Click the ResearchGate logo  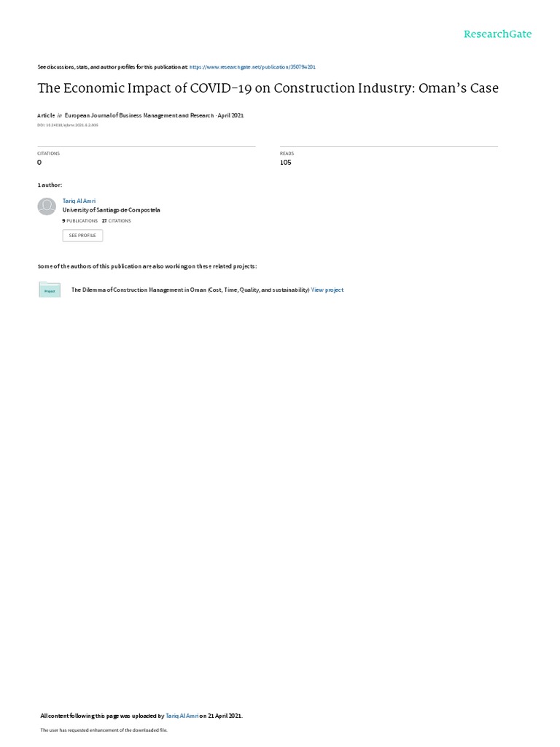497,34
